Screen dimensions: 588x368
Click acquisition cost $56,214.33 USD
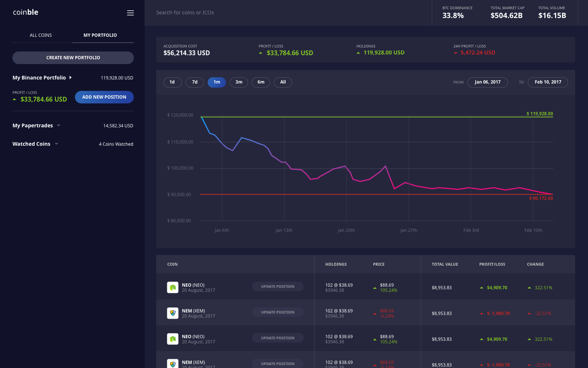(x=187, y=53)
